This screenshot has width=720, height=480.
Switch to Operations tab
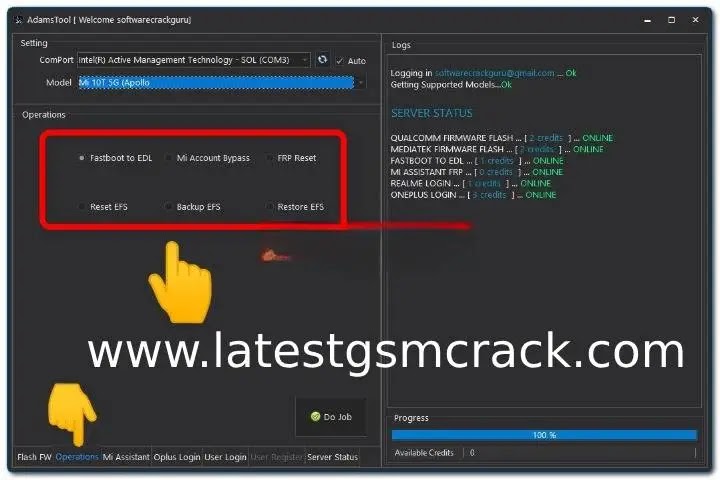77,457
